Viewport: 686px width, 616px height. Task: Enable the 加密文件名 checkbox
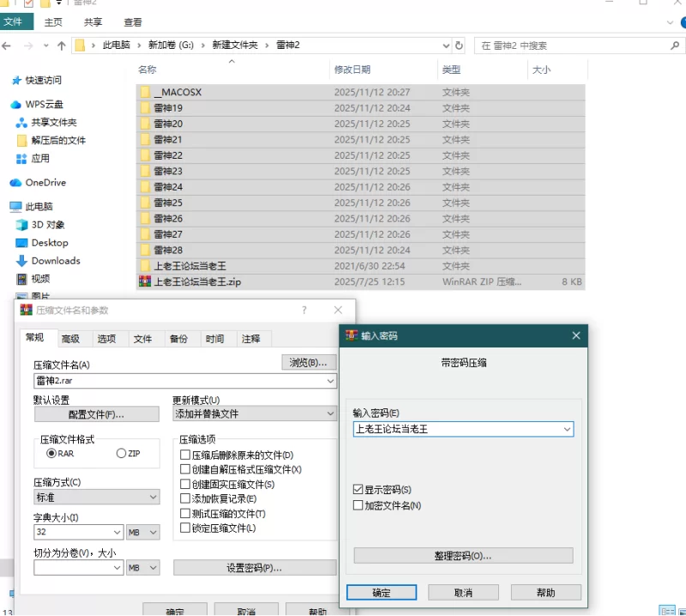358,505
